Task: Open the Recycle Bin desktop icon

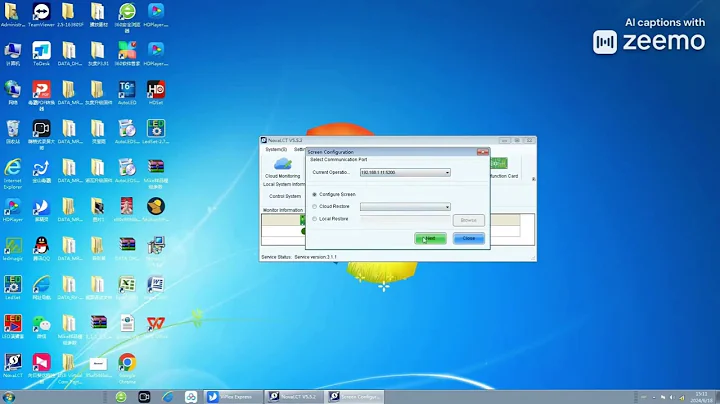Action: coord(12,132)
